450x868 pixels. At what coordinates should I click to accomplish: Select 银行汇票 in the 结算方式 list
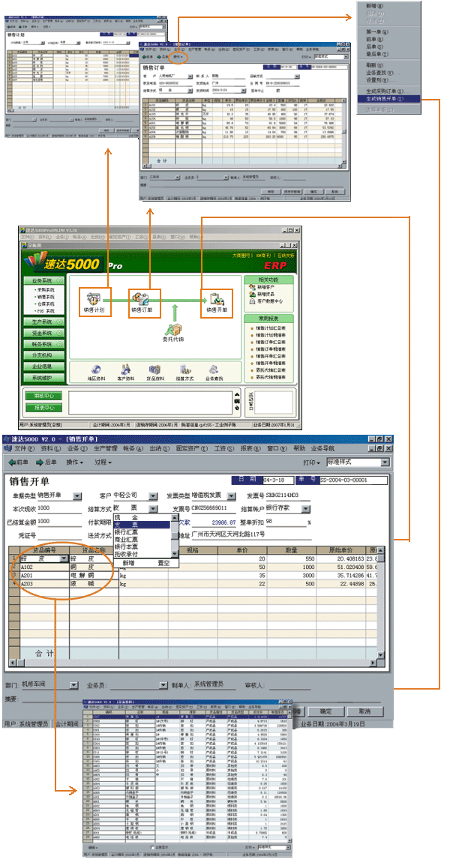[x=126, y=532]
